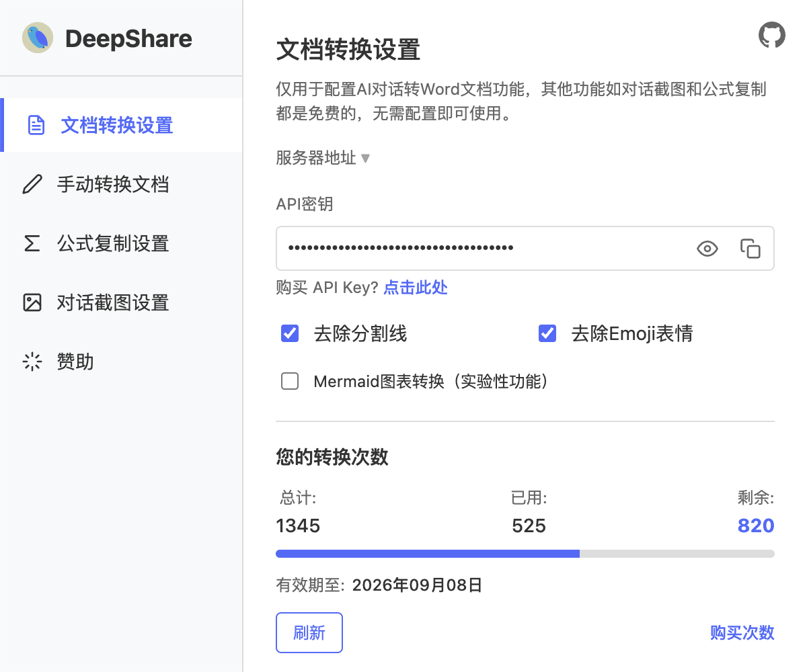Screen dimensions: 807x672
Task: Enable the Mermaid图表转换 checkbox
Action: tap(290, 382)
